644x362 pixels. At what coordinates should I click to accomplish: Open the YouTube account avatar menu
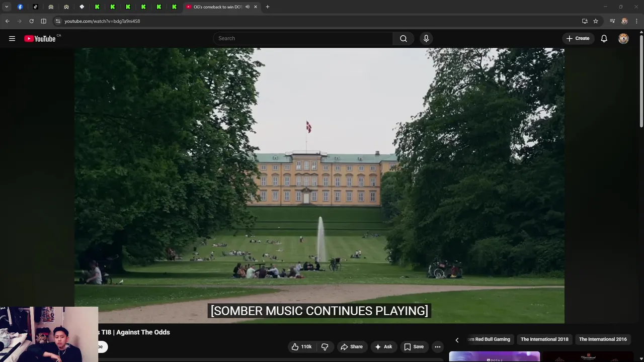click(x=623, y=39)
